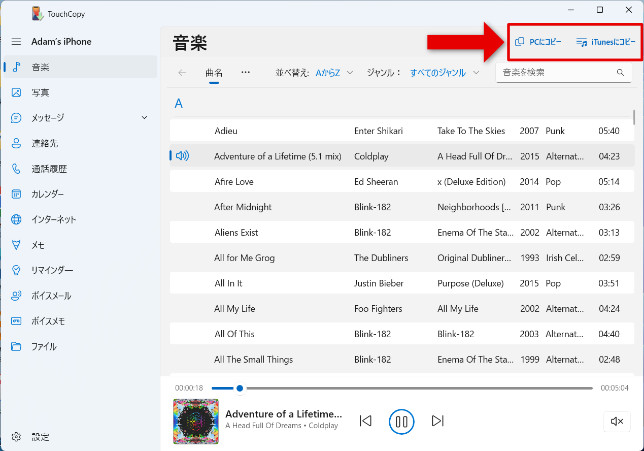Click artist Ed Sheeran
Screen dimensions: 644x451
pyautogui.click(x=376, y=182)
